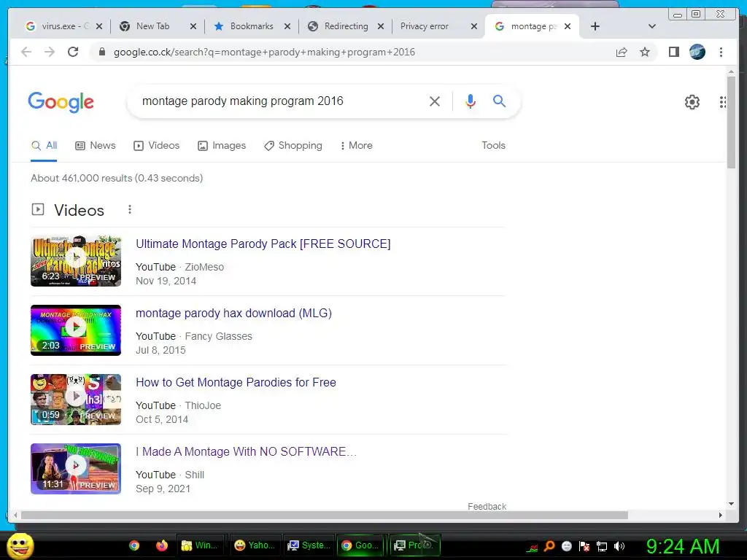Open new browser tab
The image size is (747, 560).
[x=595, y=26]
